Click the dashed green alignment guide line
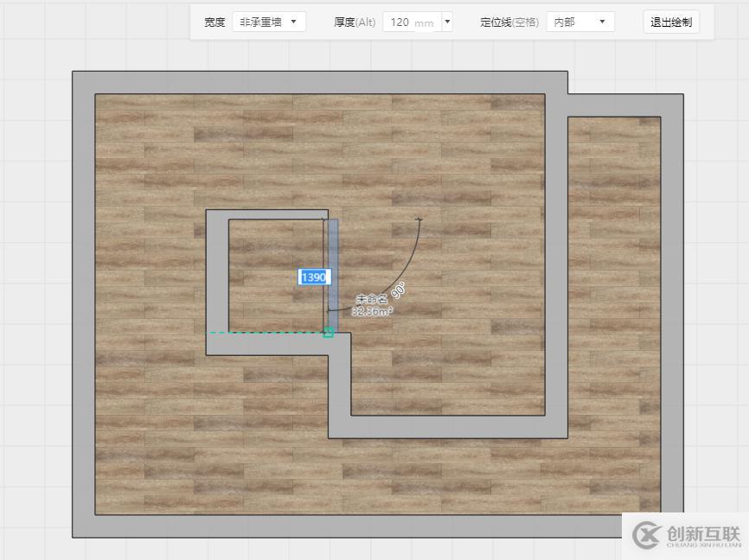This screenshot has height=560, width=749. click(259, 333)
